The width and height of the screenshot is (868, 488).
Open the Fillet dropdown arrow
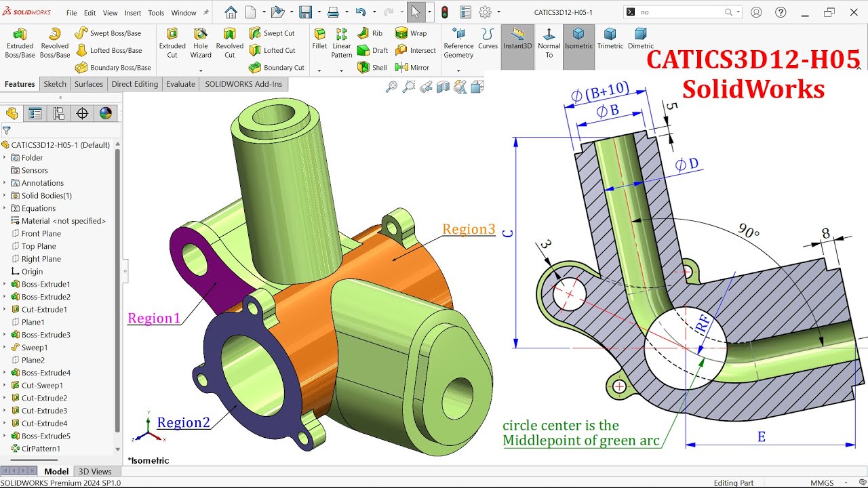pos(319,70)
